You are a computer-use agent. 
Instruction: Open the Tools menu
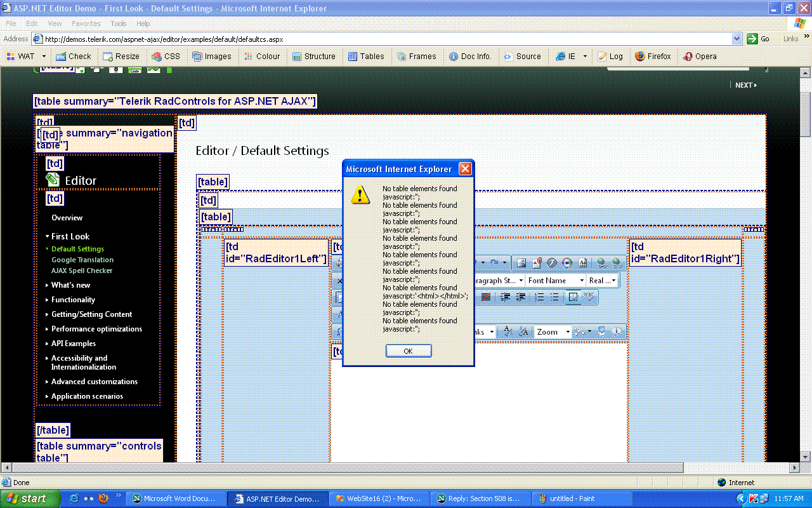[x=119, y=23]
